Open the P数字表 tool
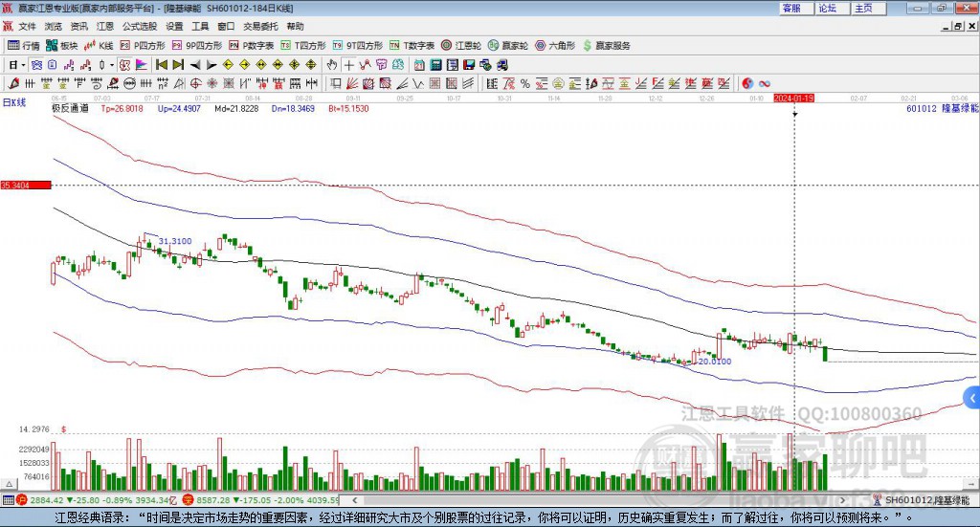Image resolution: width=980 pixels, height=527 pixels. 252,46
